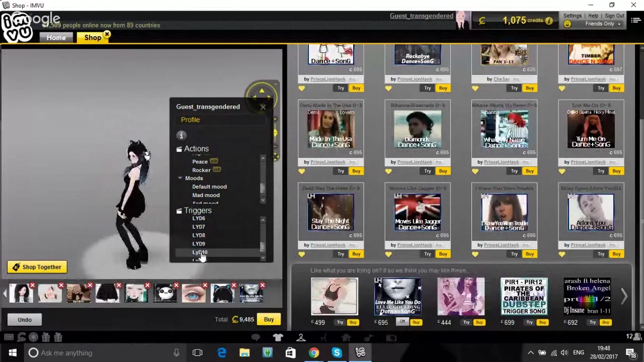This screenshot has height=362, width=644.
Task: Click the hanger outfits icon in bottom bar
Action: (301, 338)
